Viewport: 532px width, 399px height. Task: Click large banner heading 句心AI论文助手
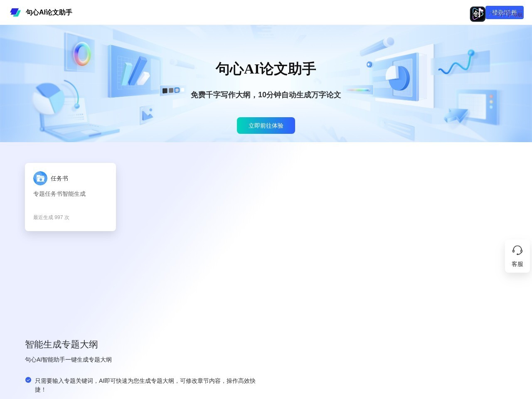[x=266, y=69]
